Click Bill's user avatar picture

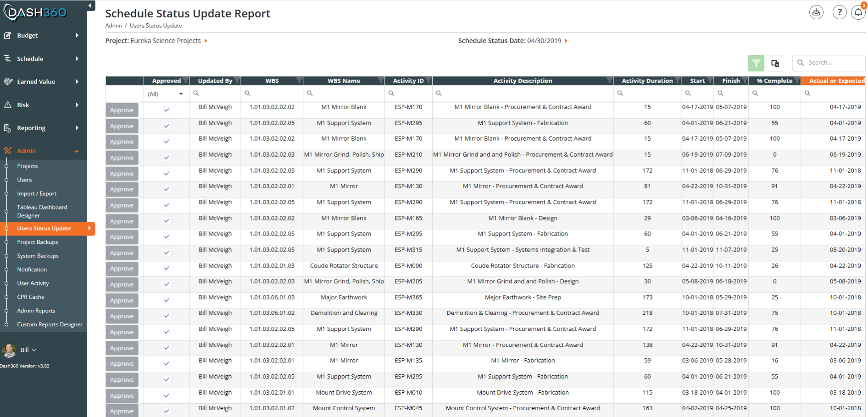[9, 350]
